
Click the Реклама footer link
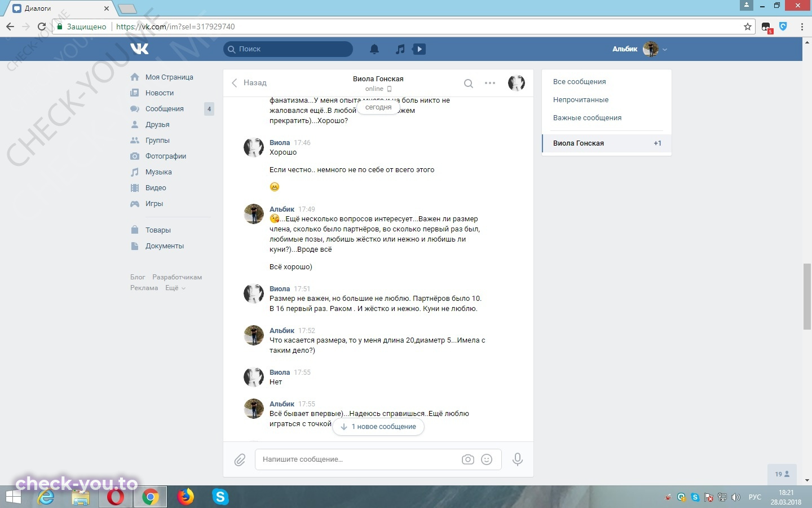pos(144,288)
